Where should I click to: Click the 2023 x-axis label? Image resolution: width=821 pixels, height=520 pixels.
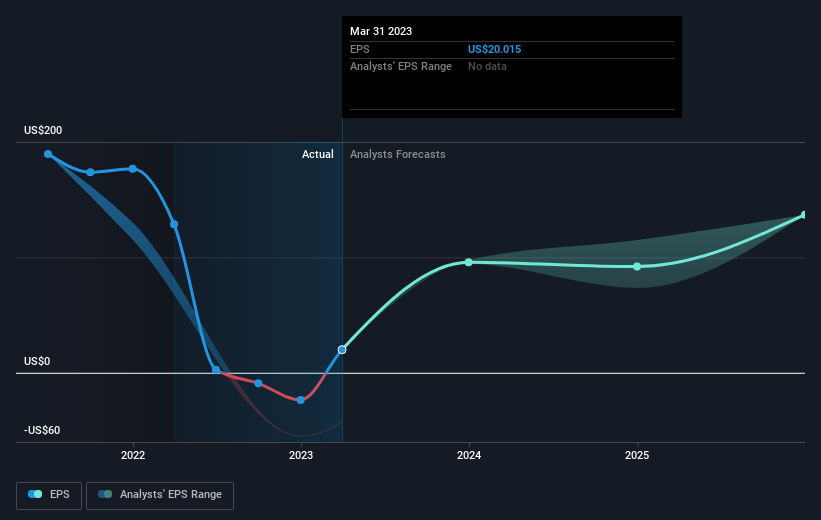point(301,455)
